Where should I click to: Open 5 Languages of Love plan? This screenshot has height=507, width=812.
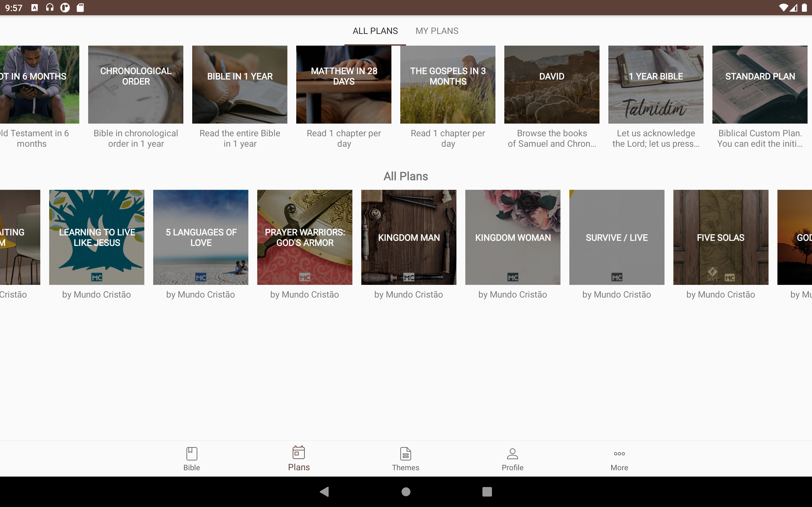point(201,237)
